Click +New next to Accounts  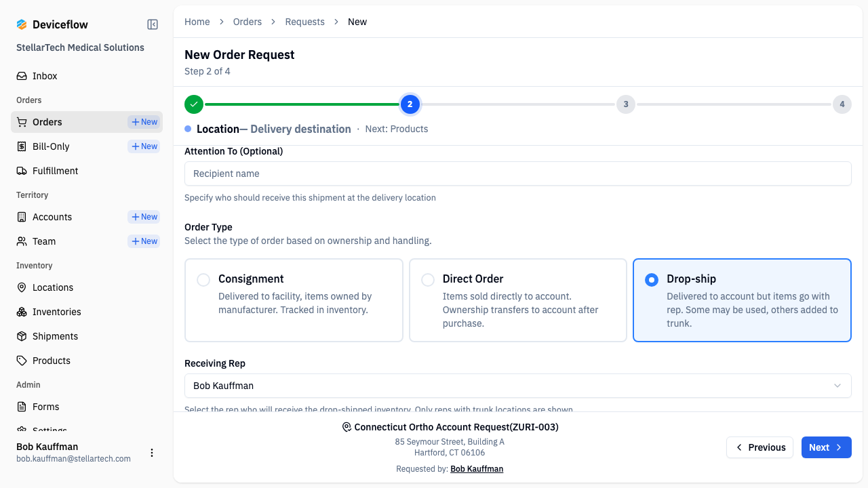click(x=144, y=217)
